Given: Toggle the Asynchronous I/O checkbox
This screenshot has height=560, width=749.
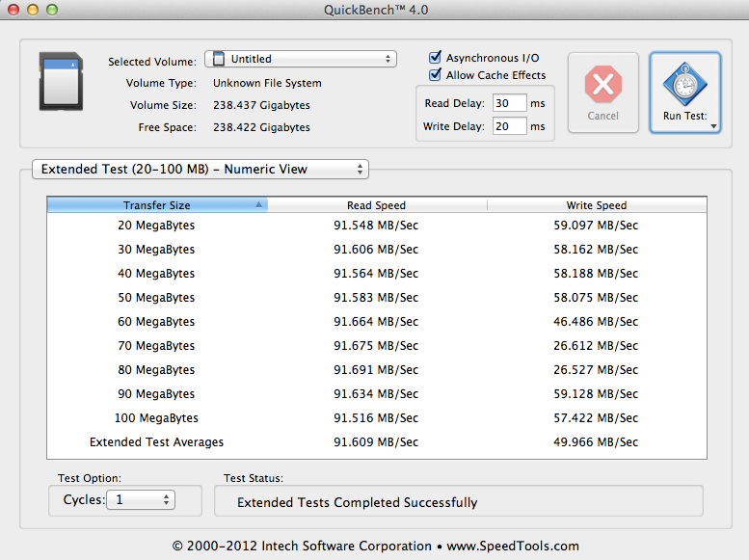Looking at the screenshot, I should [436, 58].
